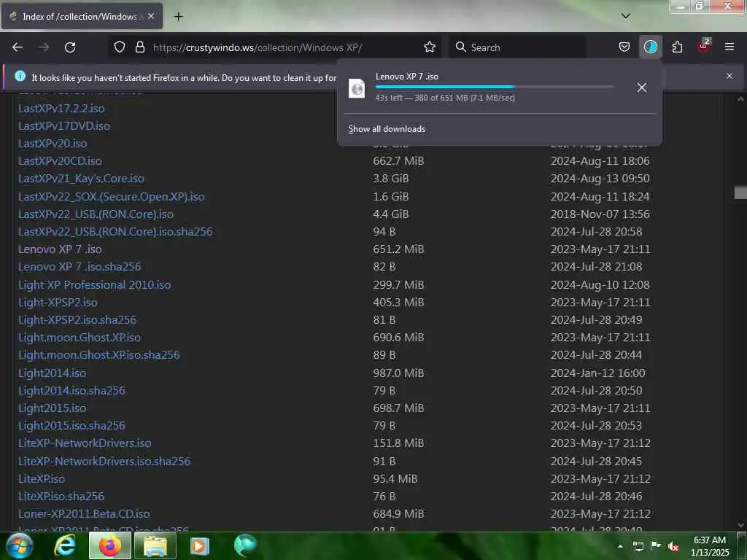Click the Lenovo XP 7 download file icon

pyautogui.click(x=356, y=88)
